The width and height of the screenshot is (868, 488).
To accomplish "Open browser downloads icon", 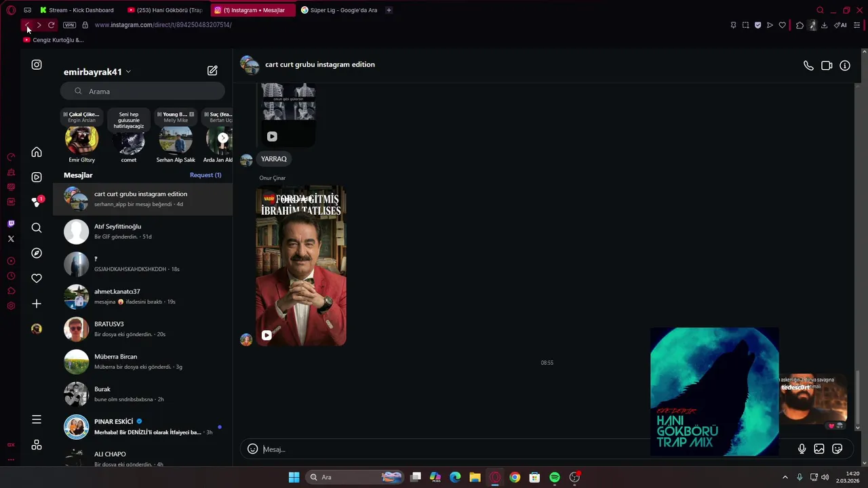I will click(824, 25).
